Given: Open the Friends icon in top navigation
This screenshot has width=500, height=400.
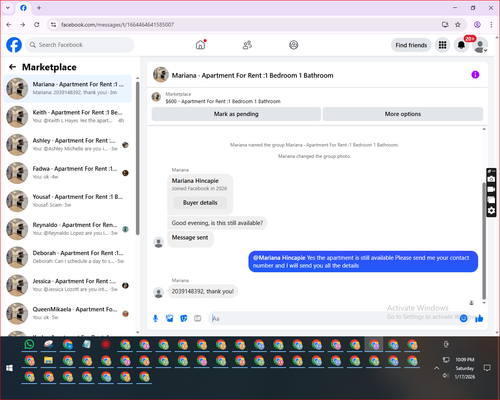Looking at the screenshot, I should click(247, 45).
